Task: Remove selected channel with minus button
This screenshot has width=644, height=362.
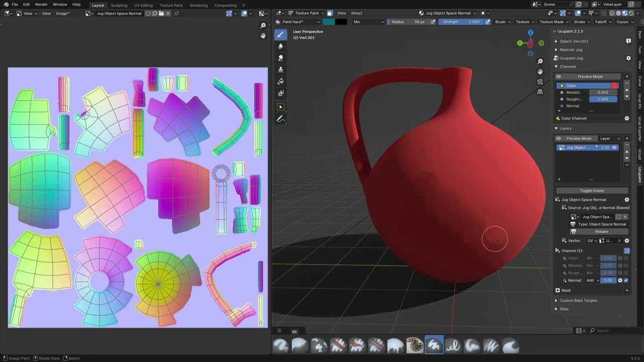Action: (x=627, y=83)
